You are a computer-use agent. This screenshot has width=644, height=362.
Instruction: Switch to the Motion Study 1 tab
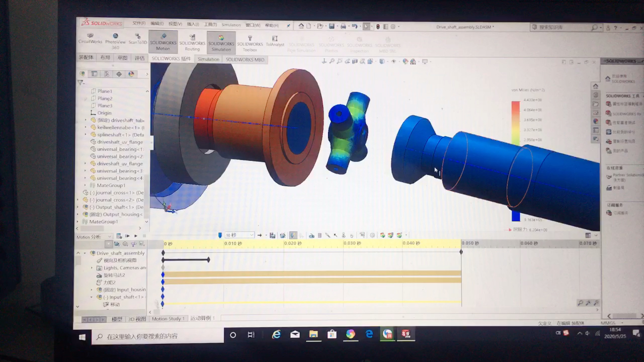167,319
